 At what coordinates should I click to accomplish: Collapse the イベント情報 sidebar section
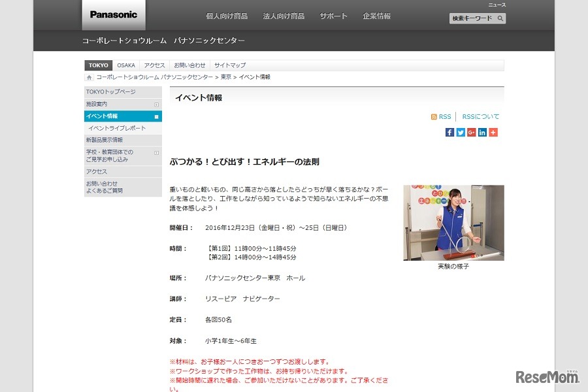(x=157, y=116)
